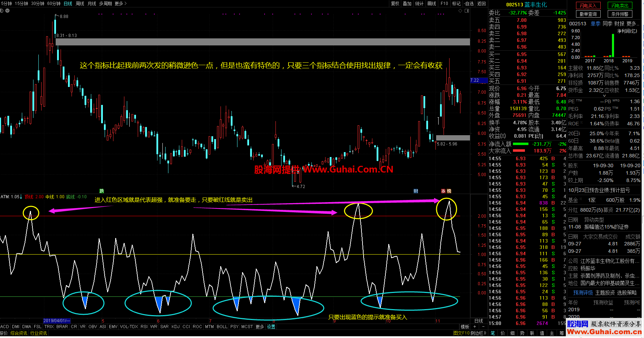Click the circular dropdown icon at top-left of the chart
The height and width of the screenshot is (338, 644).
(7, 11)
